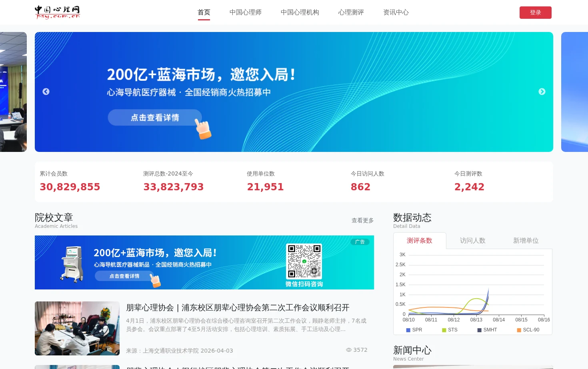Open 资讯中心 navigation item
This screenshot has width=588, height=369.
[396, 12]
